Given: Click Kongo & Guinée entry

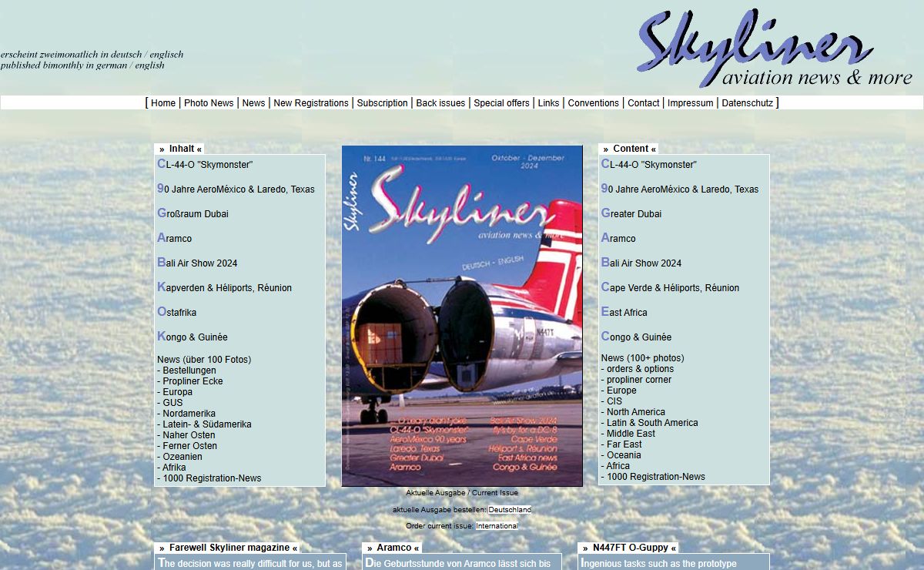Looking at the screenshot, I should [192, 337].
